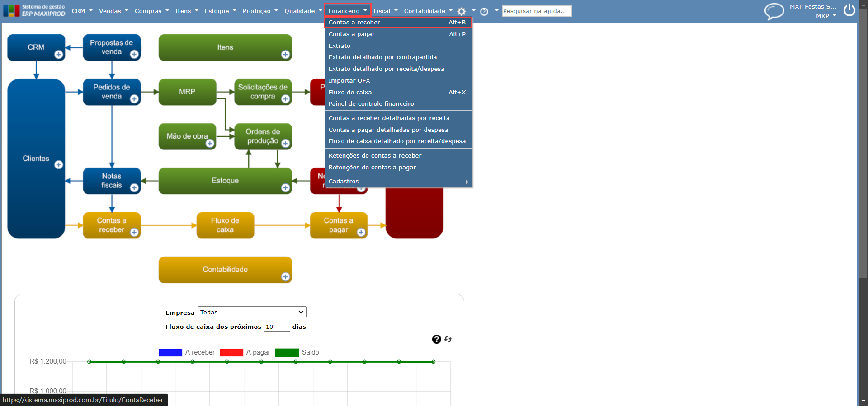Select Importar OFX menu entry
Screen dimensions: 868x406
(x=398, y=81)
